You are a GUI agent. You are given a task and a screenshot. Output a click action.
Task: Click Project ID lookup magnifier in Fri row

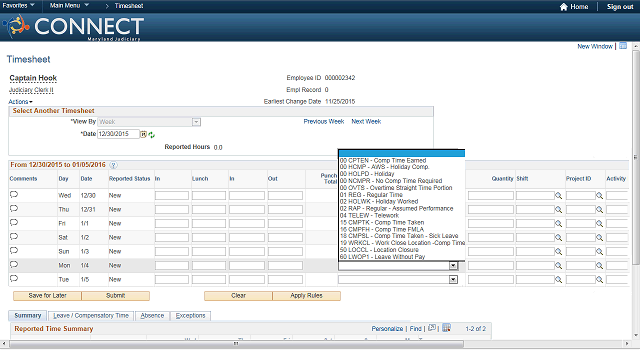(x=599, y=224)
